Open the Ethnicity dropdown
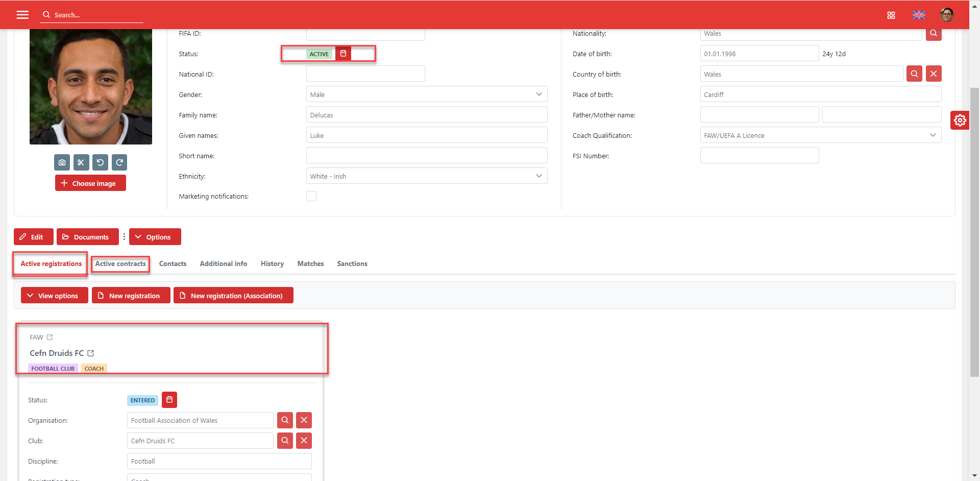The image size is (980, 481). 426,176
